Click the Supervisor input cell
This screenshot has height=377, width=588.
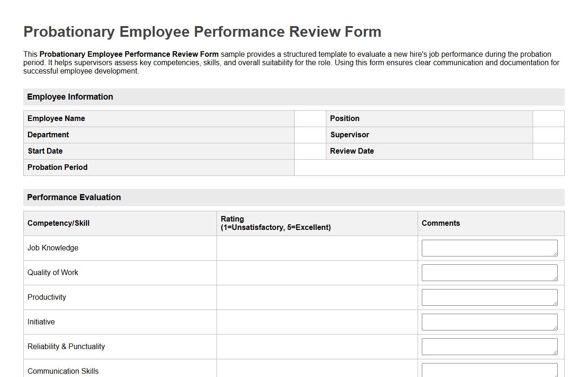pos(548,135)
